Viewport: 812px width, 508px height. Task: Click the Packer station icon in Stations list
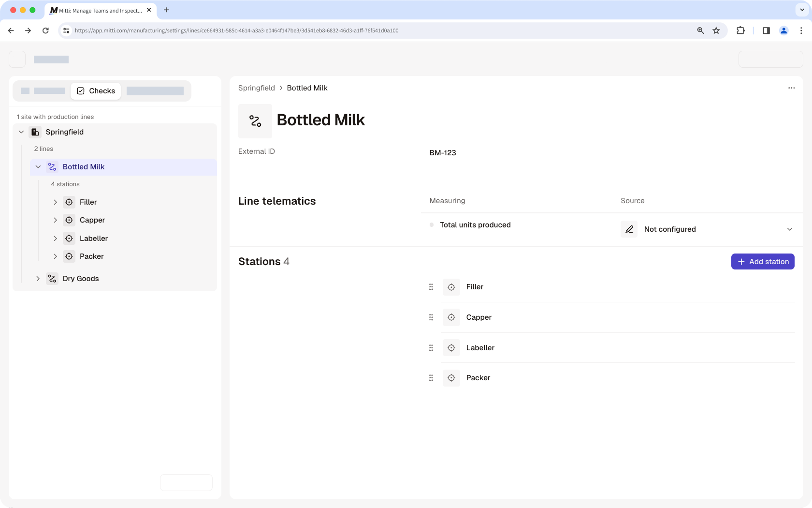[451, 378]
